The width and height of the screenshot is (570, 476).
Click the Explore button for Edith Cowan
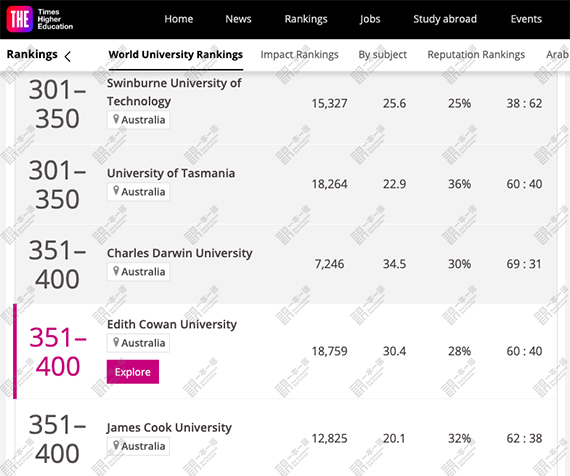[133, 372]
